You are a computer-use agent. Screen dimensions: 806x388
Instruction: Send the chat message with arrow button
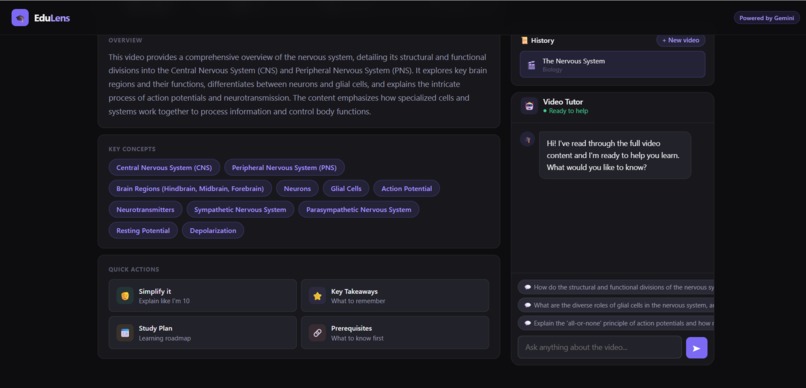click(697, 348)
